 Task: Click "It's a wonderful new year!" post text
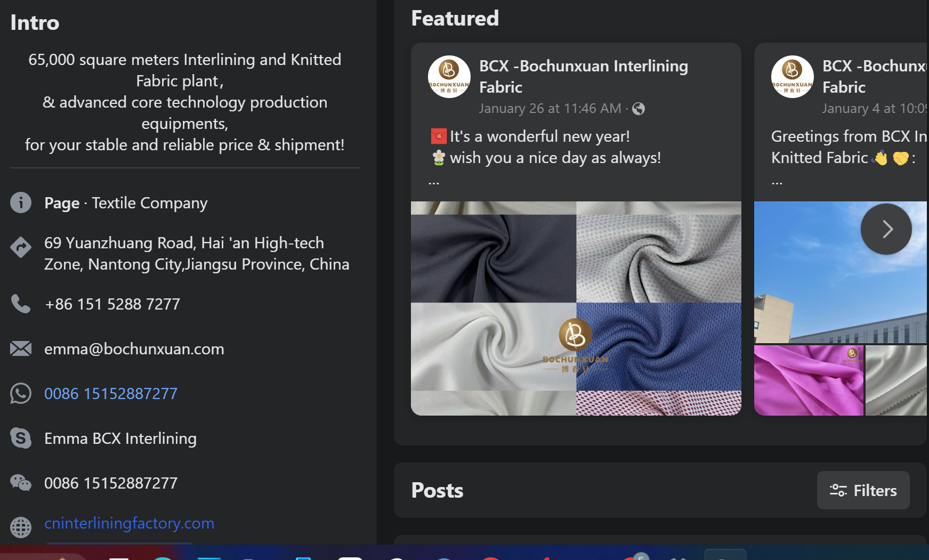point(539,136)
